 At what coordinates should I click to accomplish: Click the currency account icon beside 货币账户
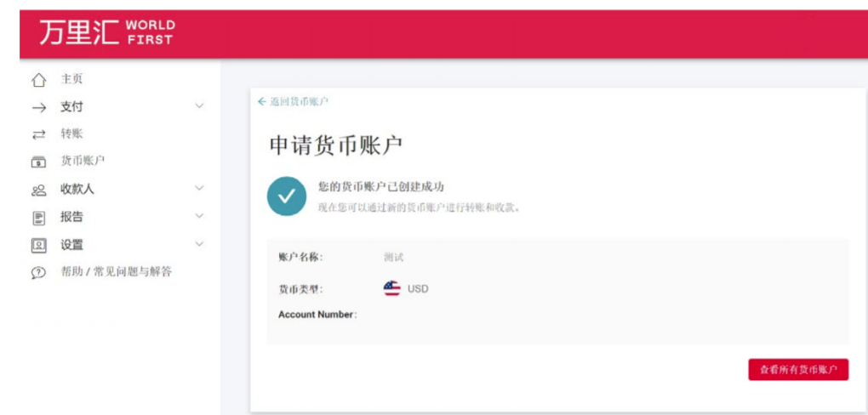tap(38, 162)
